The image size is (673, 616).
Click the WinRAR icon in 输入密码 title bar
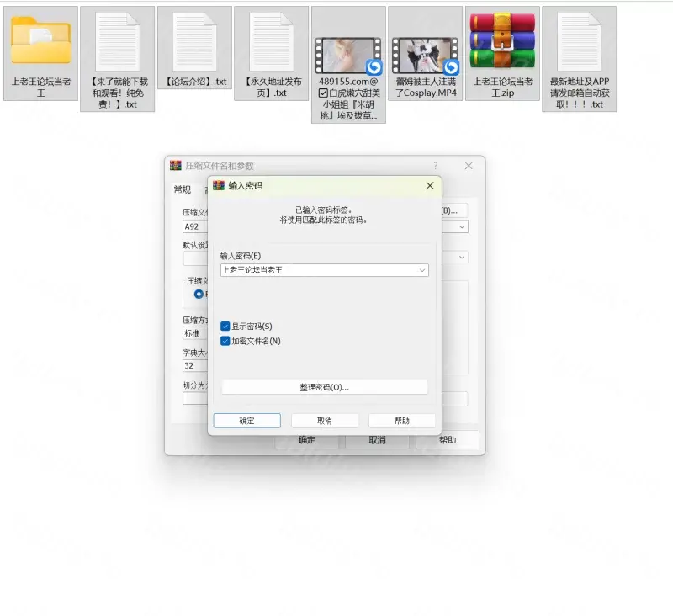point(219,185)
